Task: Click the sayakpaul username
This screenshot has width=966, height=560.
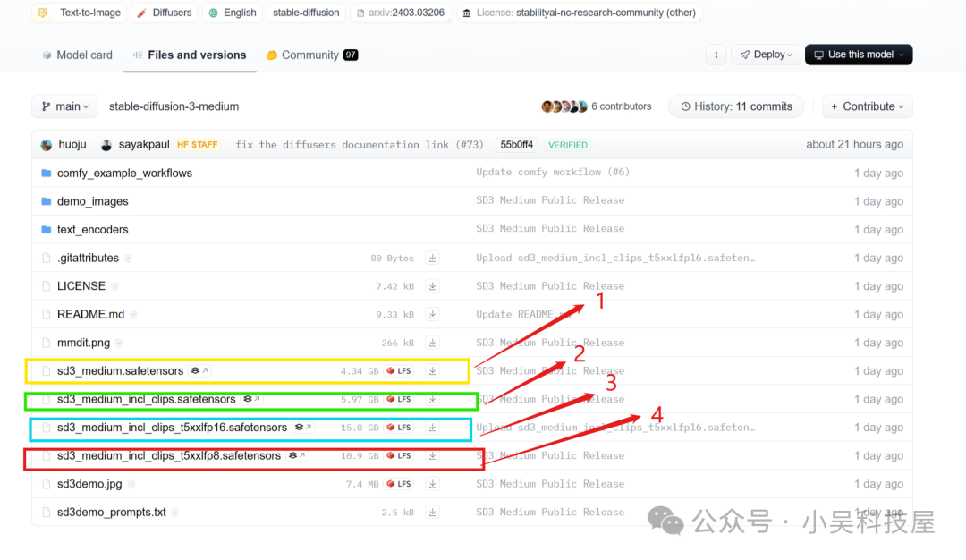Action: pyautogui.click(x=143, y=145)
